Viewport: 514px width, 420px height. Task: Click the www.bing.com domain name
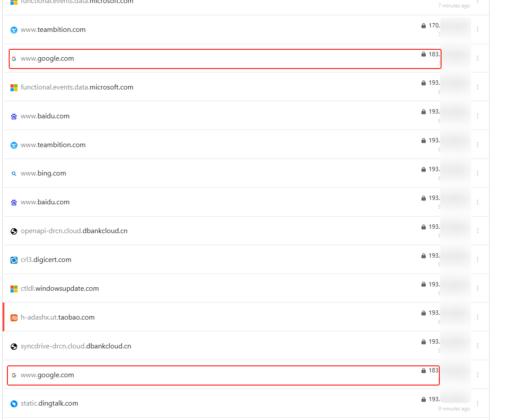tap(44, 173)
